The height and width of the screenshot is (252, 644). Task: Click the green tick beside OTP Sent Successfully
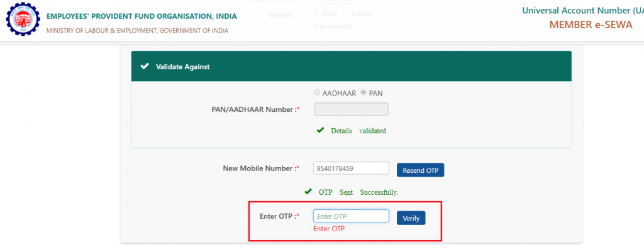(x=308, y=192)
